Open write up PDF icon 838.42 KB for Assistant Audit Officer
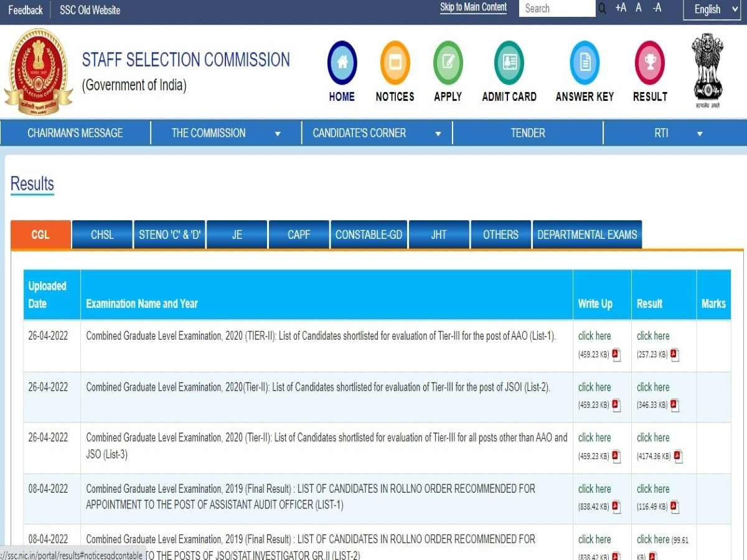Image resolution: width=747 pixels, height=560 pixels. 616,507
